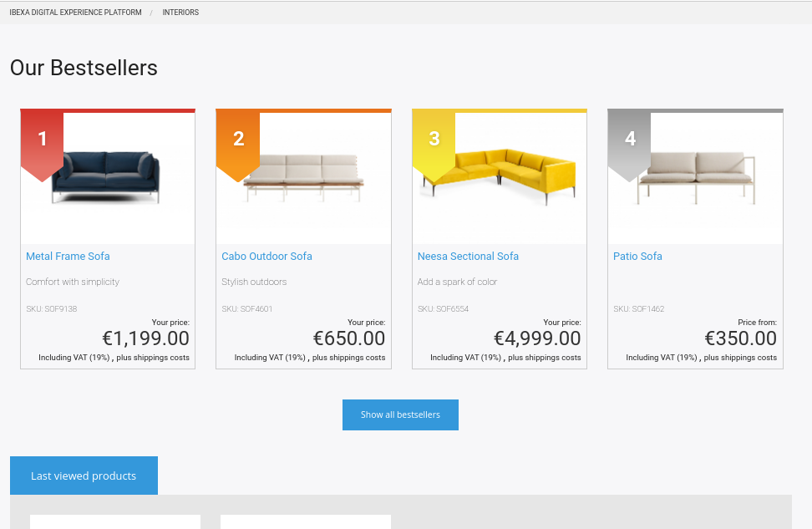Open the Cabo Outdoor Sofa product link
This screenshot has height=529, width=812.
[x=266, y=256]
